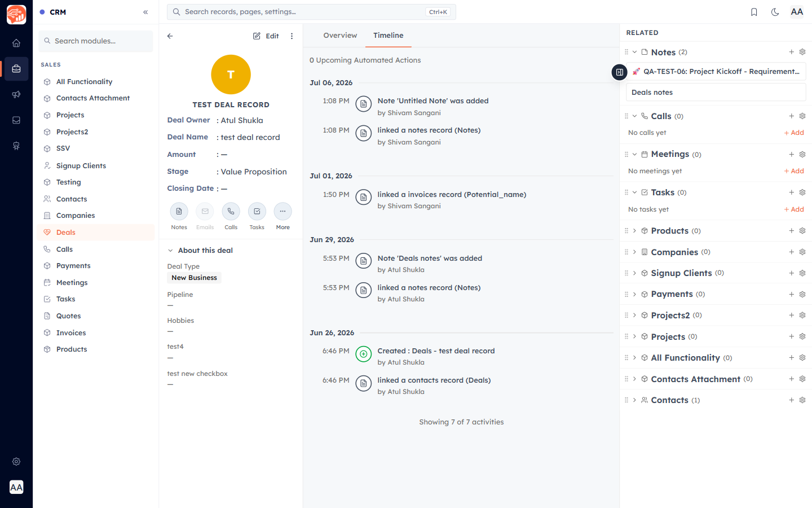Open the three-dot deal options menu
This screenshot has width=812, height=508.
(x=292, y=36)
